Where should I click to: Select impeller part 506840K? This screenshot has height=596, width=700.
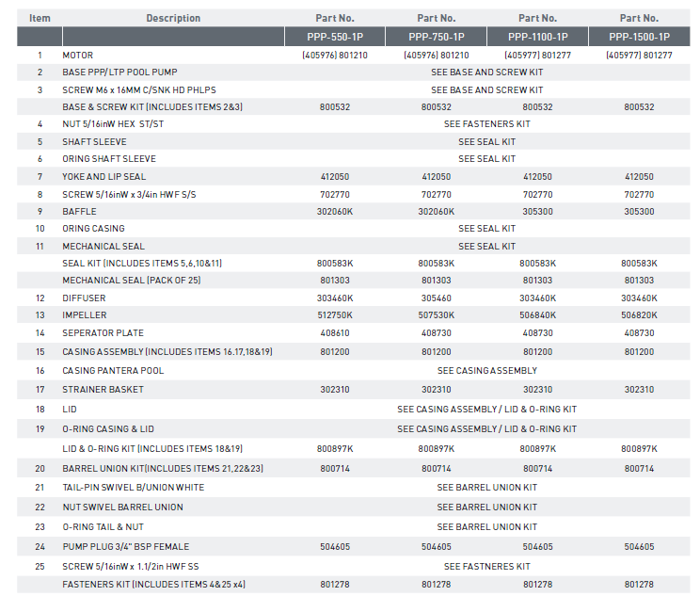coord(537,315)
